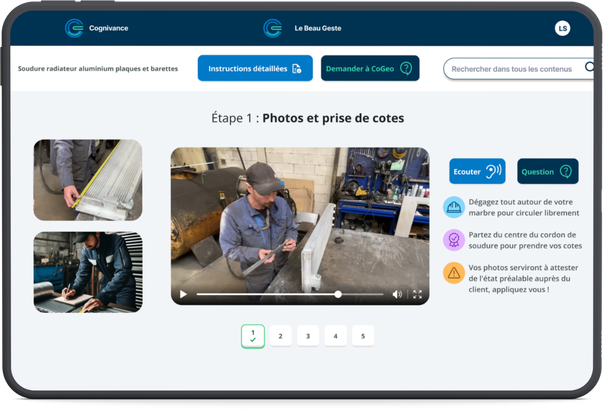Click the blue safety helmet icon

coord(454,207)
